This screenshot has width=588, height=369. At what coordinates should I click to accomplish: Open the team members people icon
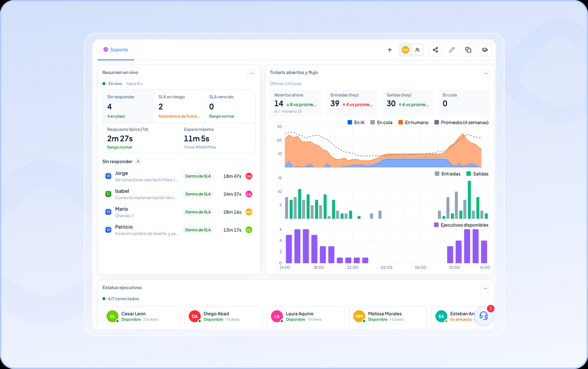coord(417,50)
